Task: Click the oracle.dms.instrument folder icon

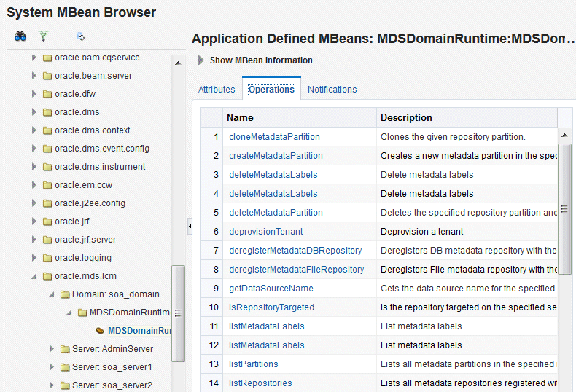Action: pyautogui.click(x=47, y=167)
